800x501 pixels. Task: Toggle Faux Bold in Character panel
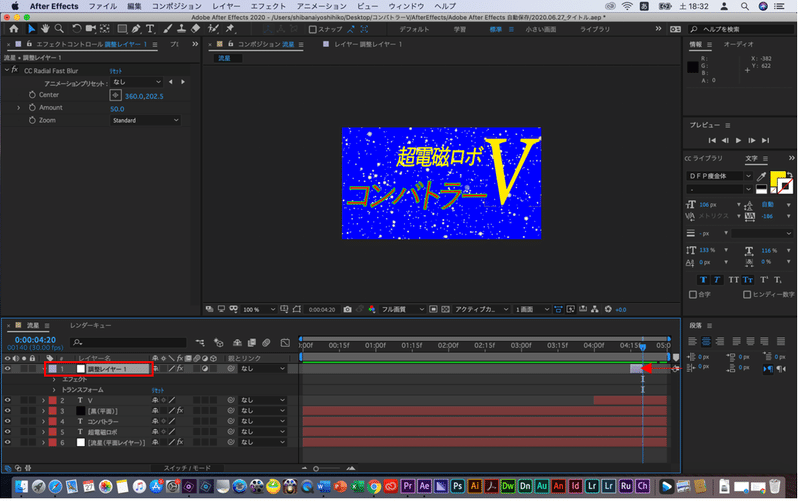tap(704, 280)
